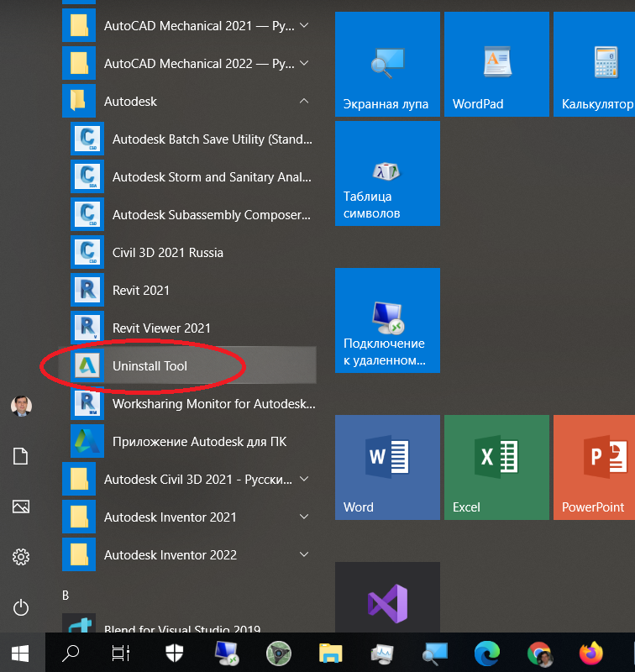Screen dimensions: 635x672
Task: Click the Power button in Start sidebar
Action: coord(20,607)
